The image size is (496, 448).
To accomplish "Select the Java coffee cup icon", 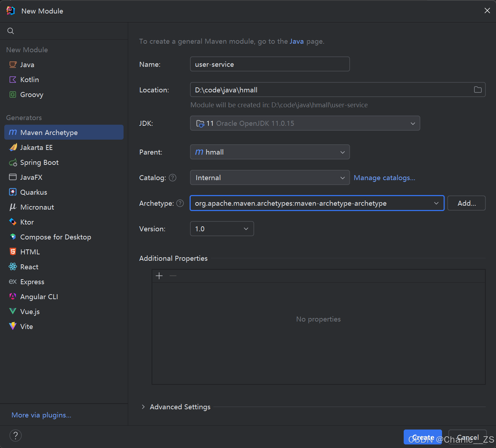I will (x=13, y=65).
